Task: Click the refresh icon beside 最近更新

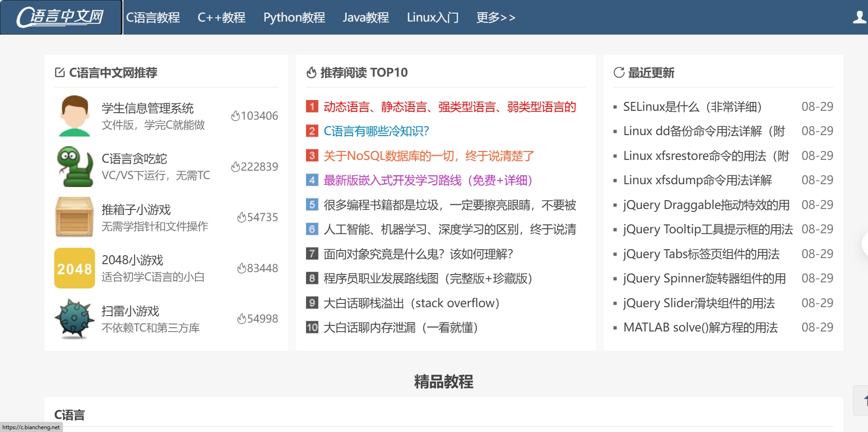Action: click(x=618, y=72)
